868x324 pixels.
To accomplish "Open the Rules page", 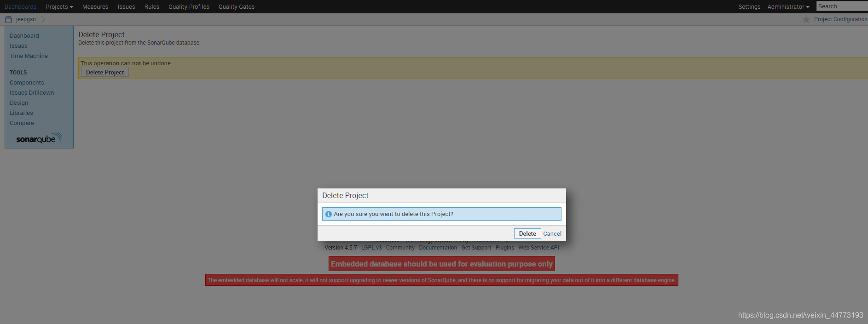I will 152,6.
